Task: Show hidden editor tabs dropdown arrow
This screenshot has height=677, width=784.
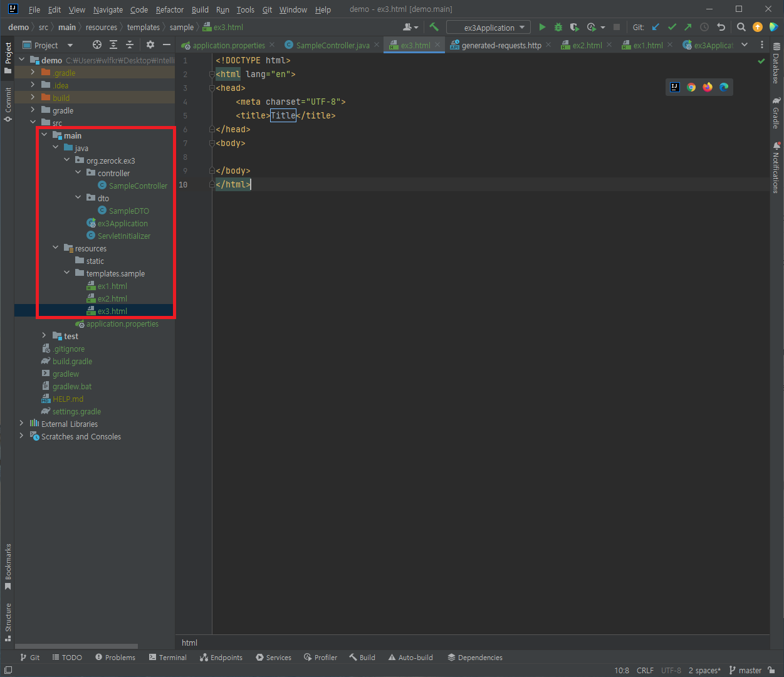Action: click(745, 45)
